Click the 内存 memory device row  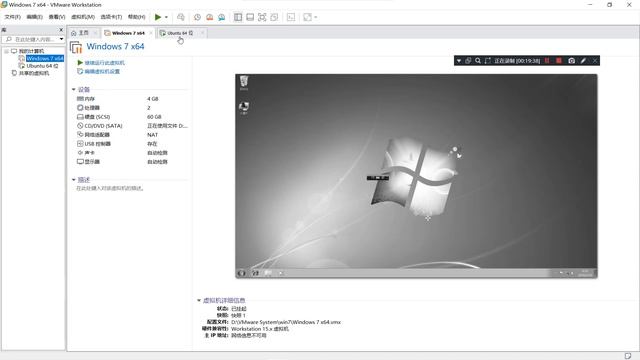(132, 99)
